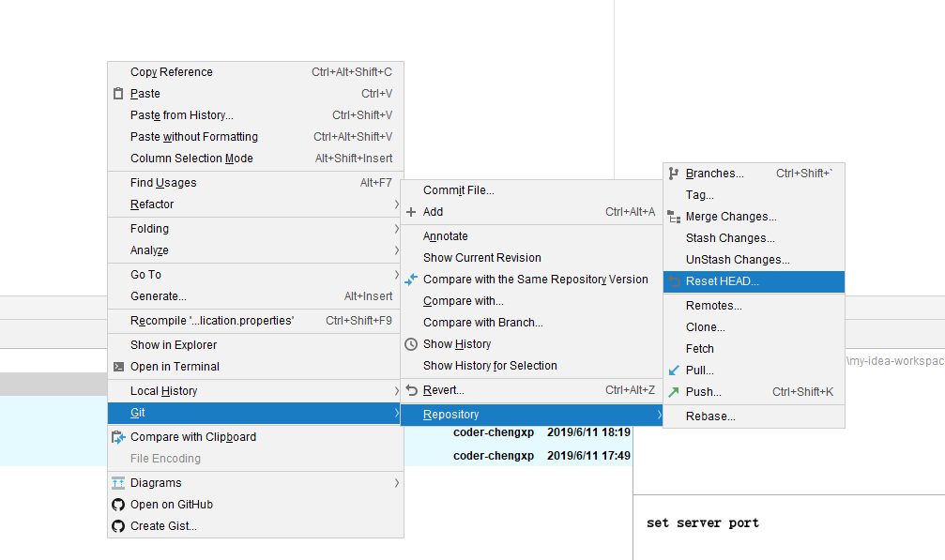The height and width of the screenshot is (560, 945).
Task: Select Compare with Branch
Action: (x=531, y=323)
